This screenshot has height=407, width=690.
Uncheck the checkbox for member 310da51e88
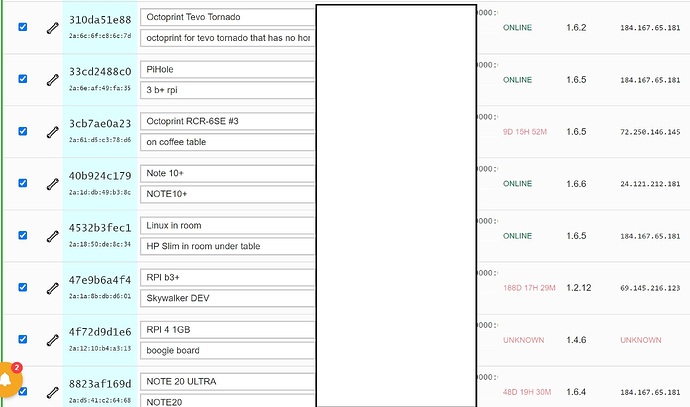click(23, 27)
